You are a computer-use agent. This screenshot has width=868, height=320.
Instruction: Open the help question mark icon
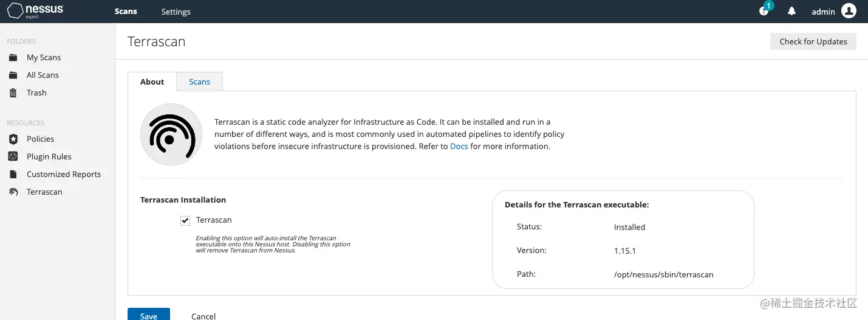(764, 12)
